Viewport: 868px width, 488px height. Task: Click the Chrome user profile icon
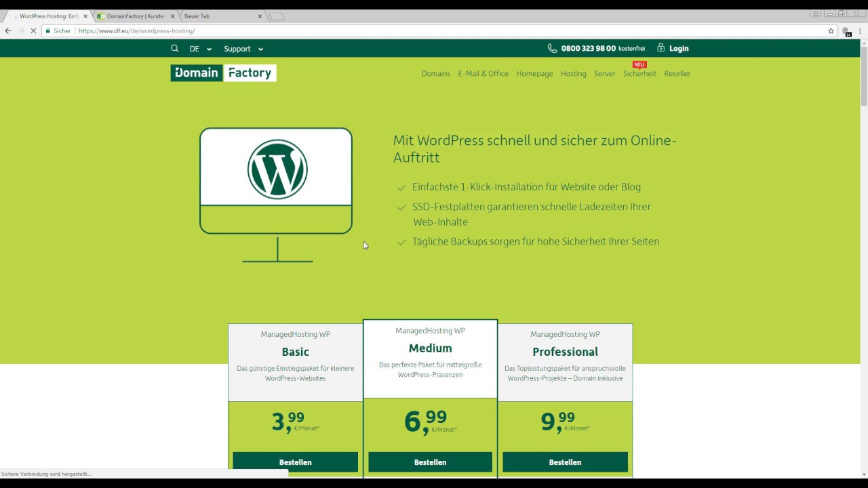pos(816,14)
